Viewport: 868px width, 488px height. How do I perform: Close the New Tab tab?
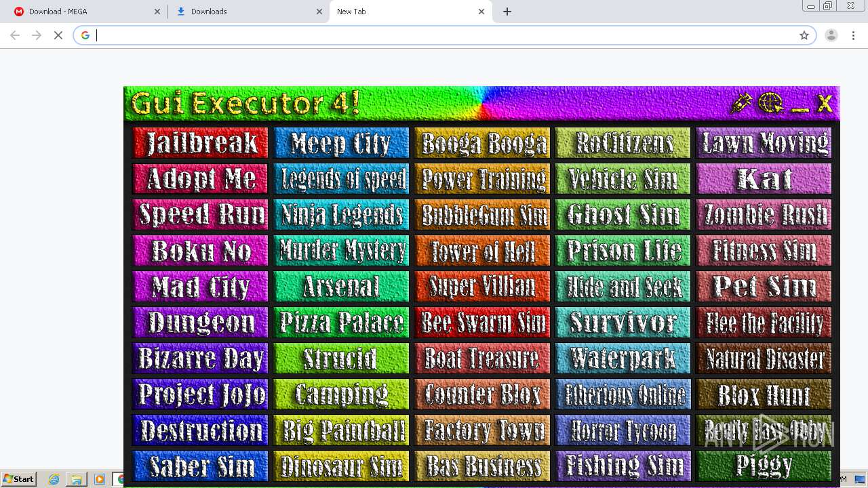tap(481, 12)
